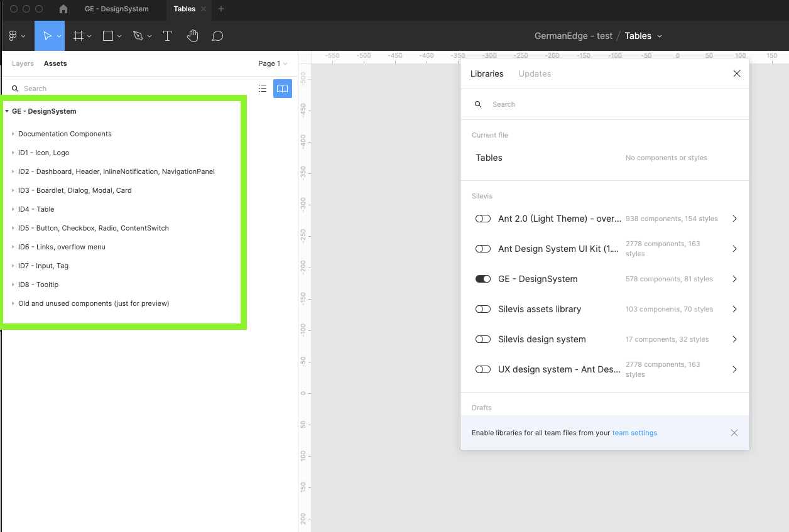Enable the Silevis assets library toggle

pyautogui.click(x=482, y=309)
